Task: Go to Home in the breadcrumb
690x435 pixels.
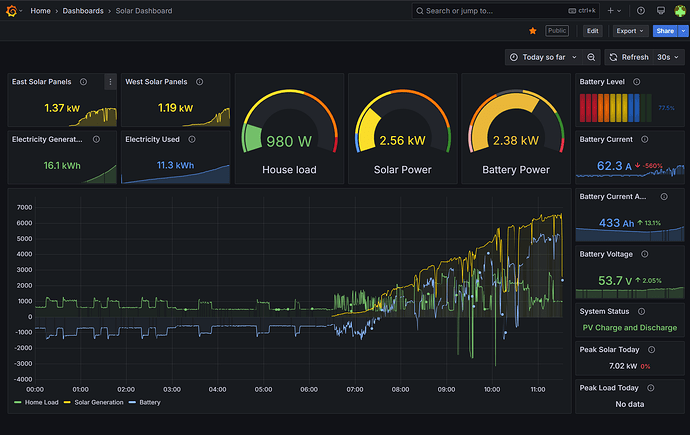Action: pyautogui.click(x=41, y=10)
